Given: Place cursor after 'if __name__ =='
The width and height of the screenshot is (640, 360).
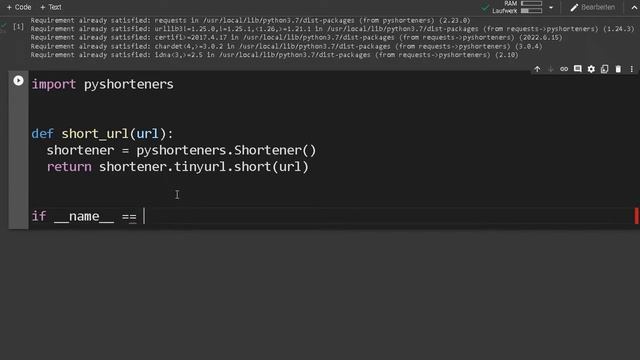Looking at the screenshot, I should 144,216.
